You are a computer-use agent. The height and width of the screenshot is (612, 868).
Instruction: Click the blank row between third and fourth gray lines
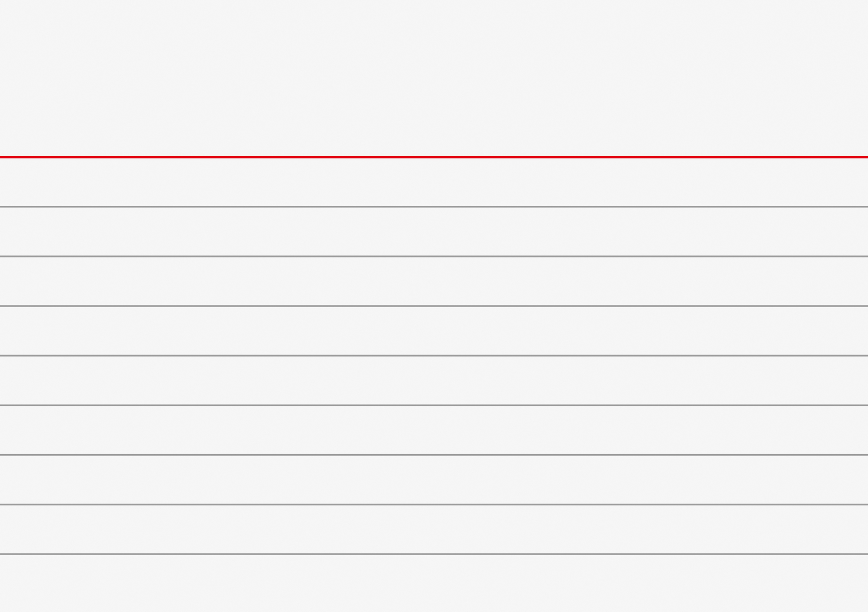coord(434,331)
